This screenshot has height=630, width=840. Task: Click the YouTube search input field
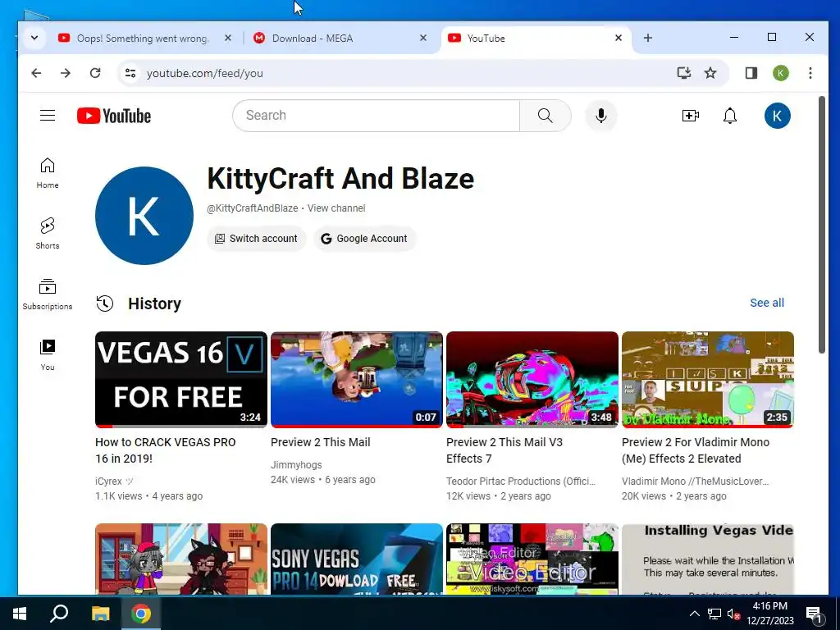[376, 115]
